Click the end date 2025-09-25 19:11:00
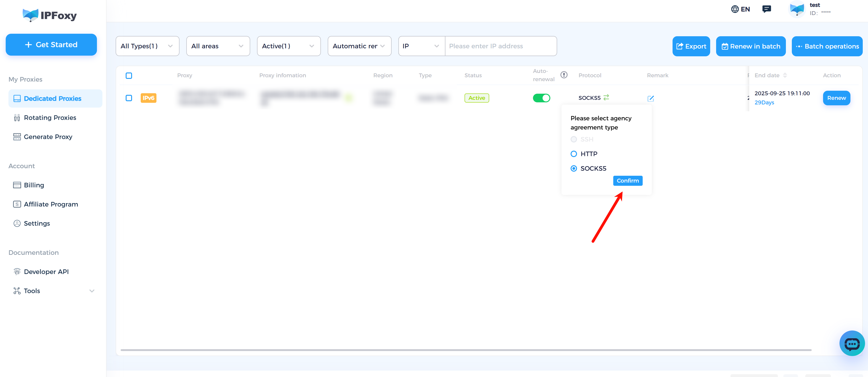Image resolution: width=868 pixels, height=377 pixels. tap(782, 93)
